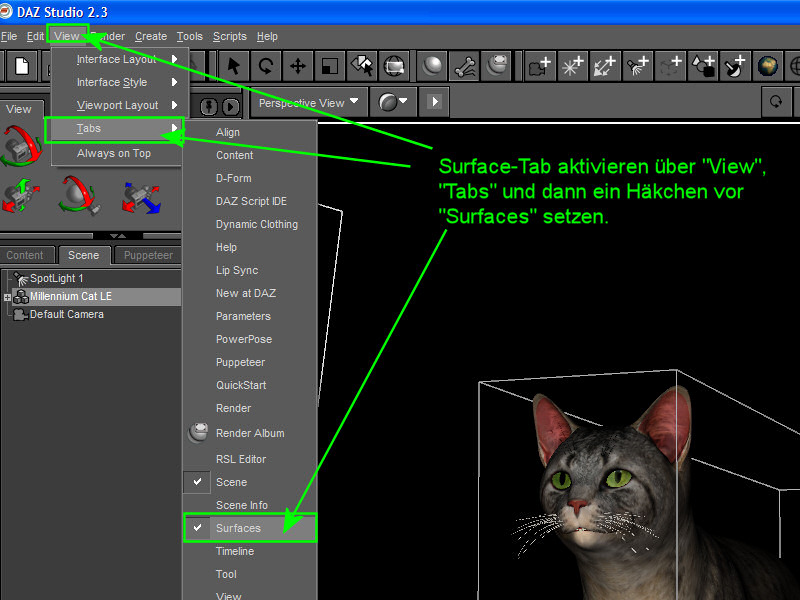Choose Dynamic Clothing from Tabs submenu
Viewport: 800px width, 600px height.
point(250,224)
